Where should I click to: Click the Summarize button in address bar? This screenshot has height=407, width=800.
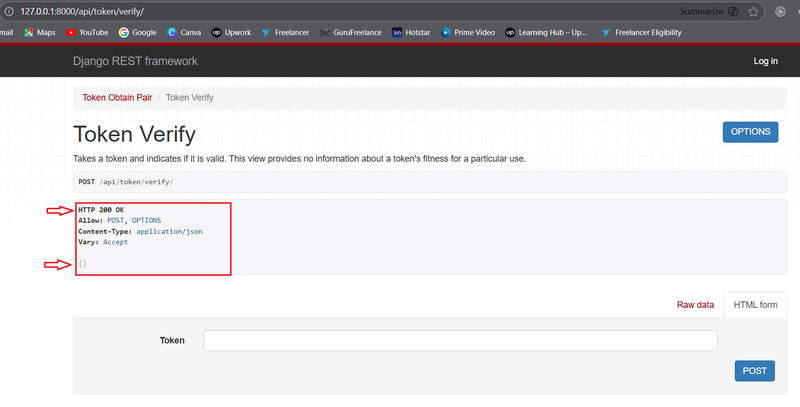click(709, 11)
